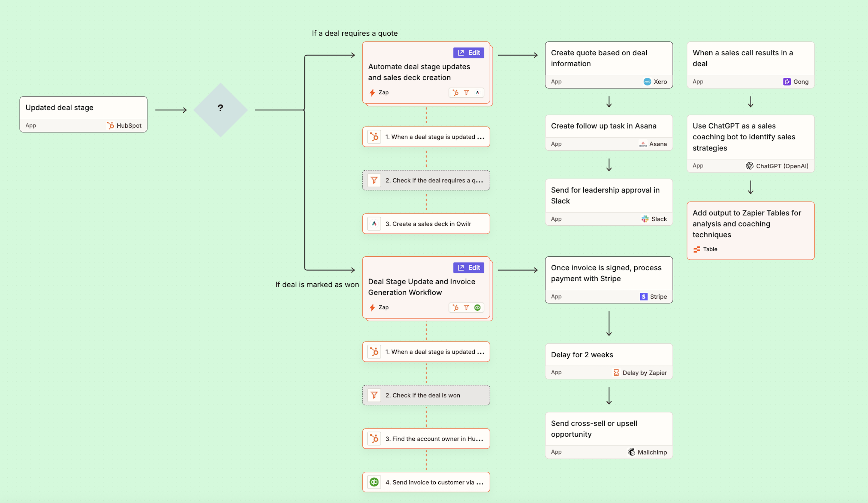Image resolution: width=868 pixels, height=503 pixels.
Task: Select step '4. Send invoice to customer via ...'
Action: [426, 482]
